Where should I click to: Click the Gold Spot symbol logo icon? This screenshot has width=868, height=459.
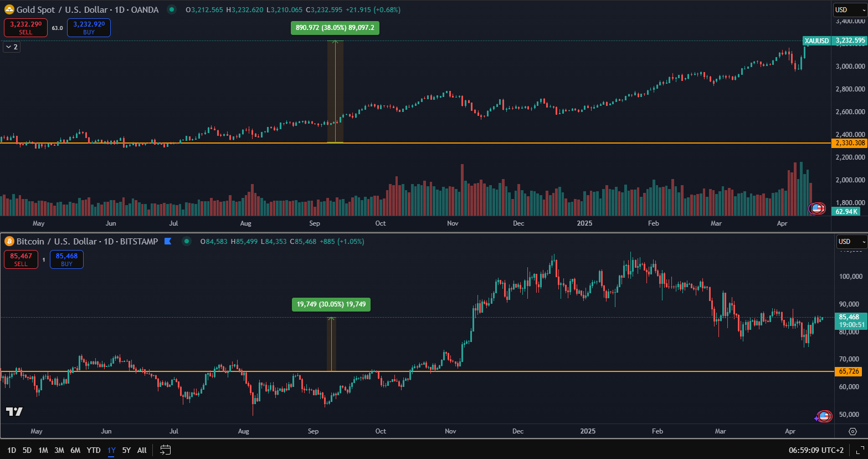coord(9,9)
